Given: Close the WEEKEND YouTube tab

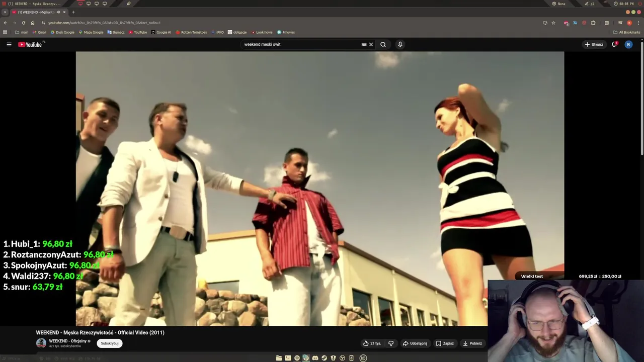Looking at the screenshot, I should (64, 12).
